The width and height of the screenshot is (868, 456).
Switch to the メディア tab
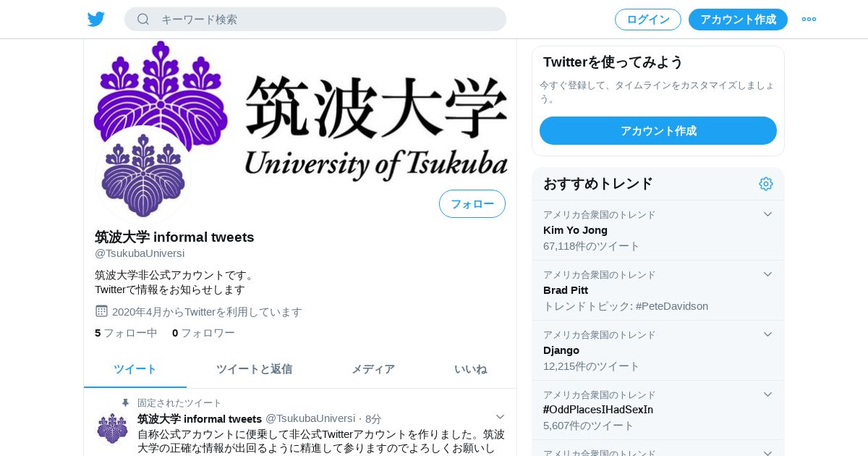(x=373, y=369)
